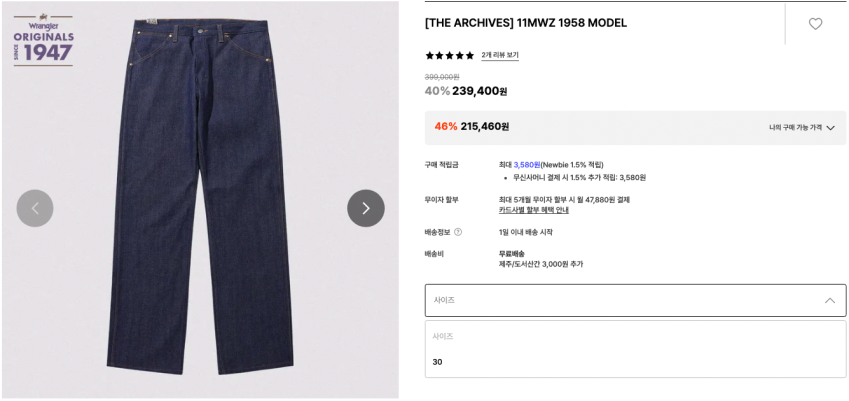This screenshot has width=849, height=401.
Task: Click the 46% 215,460원 discounted price
Action: (472, 127)
